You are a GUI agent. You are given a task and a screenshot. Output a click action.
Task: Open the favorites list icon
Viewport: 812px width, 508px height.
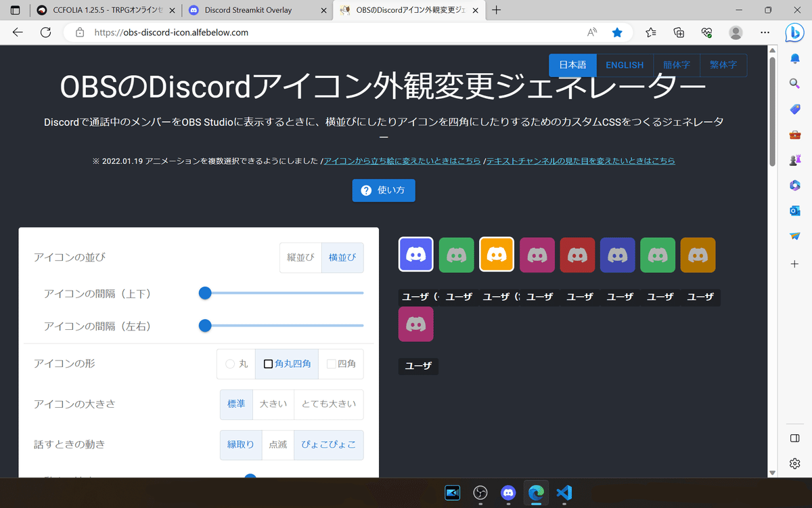click(651, 32)
